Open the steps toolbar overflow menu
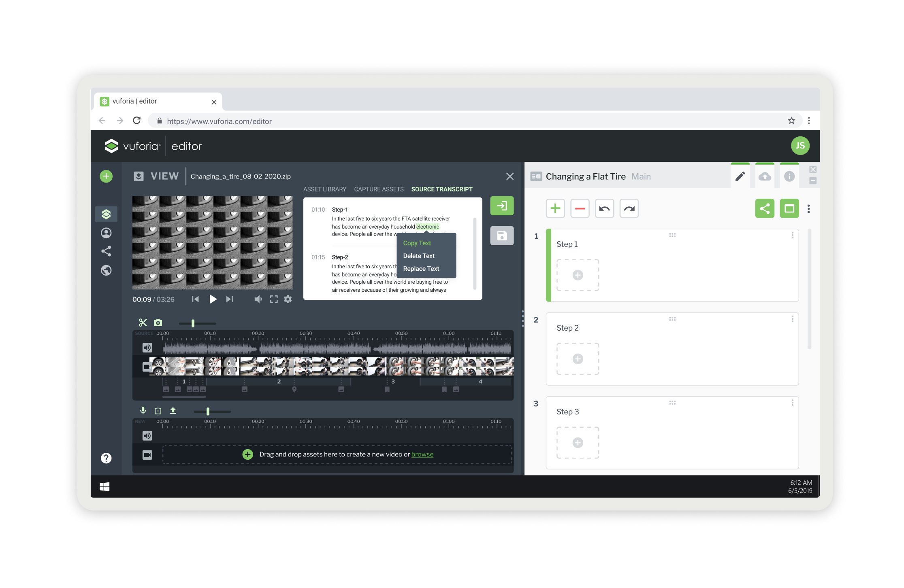 [x=808, y=209]
